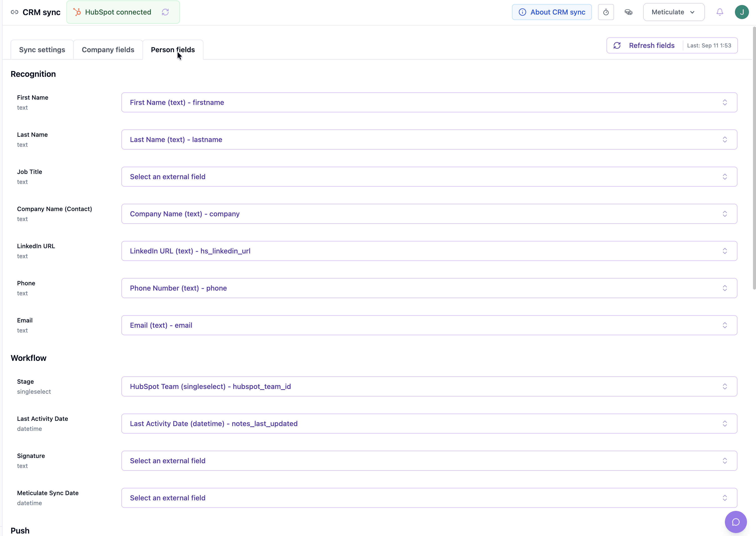Click the credits coins icon

(628, 12)
